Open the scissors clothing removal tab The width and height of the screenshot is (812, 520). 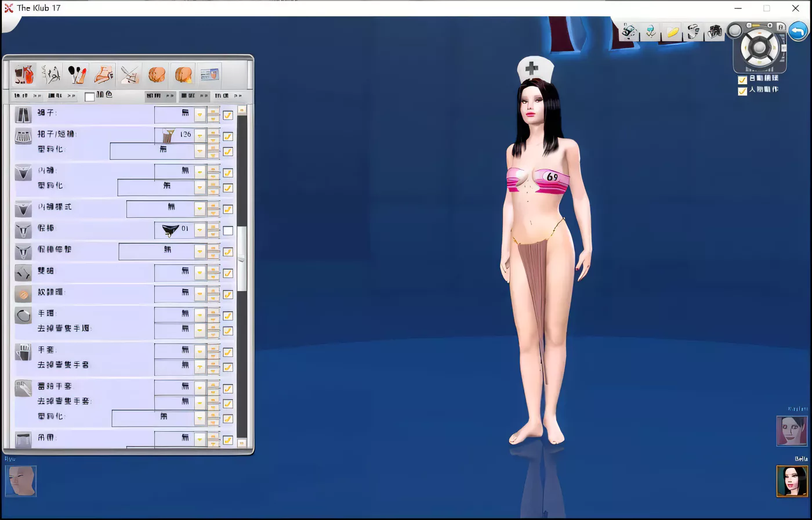pos(129,74)
